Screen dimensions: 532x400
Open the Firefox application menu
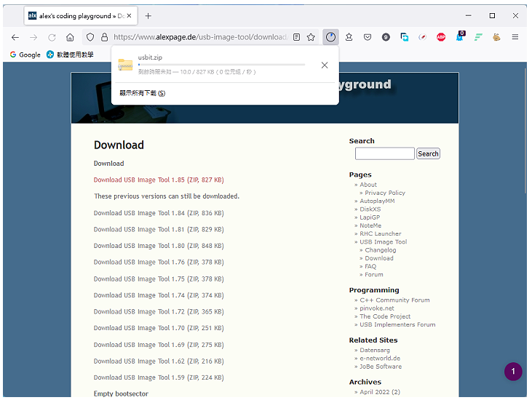(515, 37)
